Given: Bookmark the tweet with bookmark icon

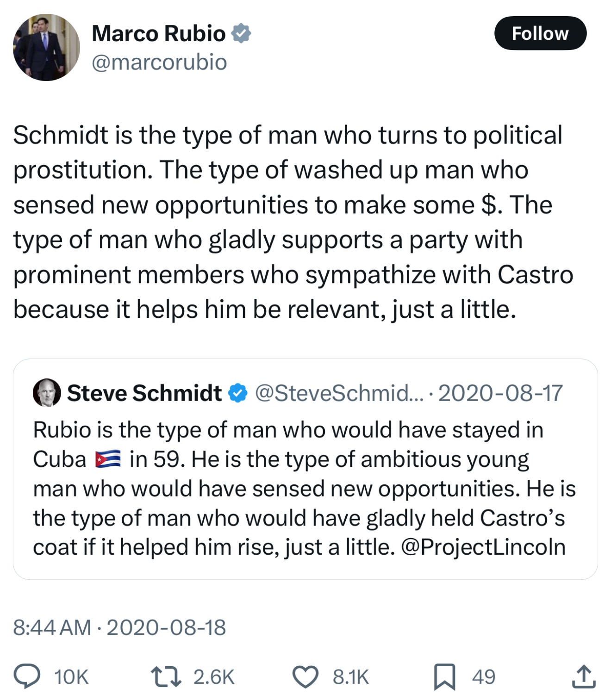Looking at the screenshot, I should point(444,676).
